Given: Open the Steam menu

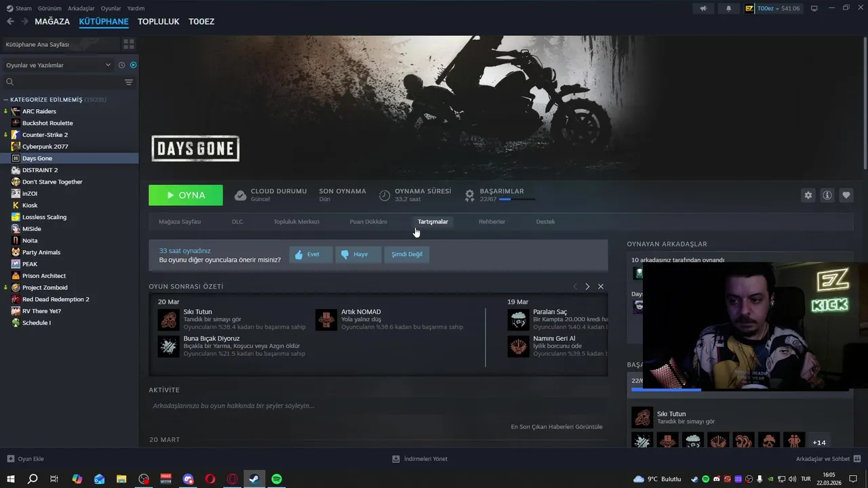Looking at the screenshot, I should (x=20, y=8).
